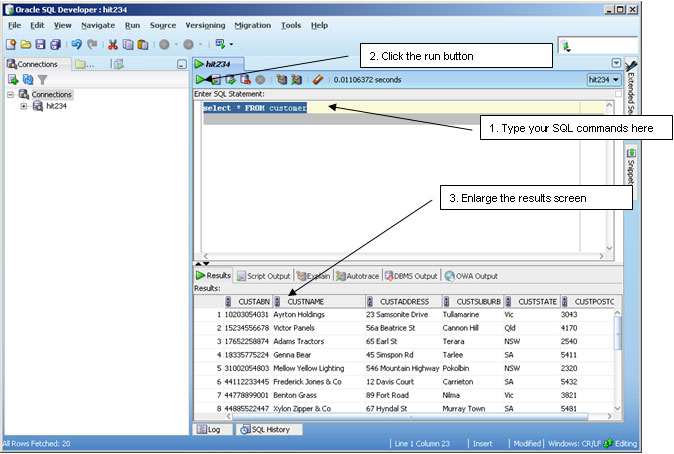Viewport: 674px width, 454px height.
Task: Open the Help menu
Action: point(319,25)
